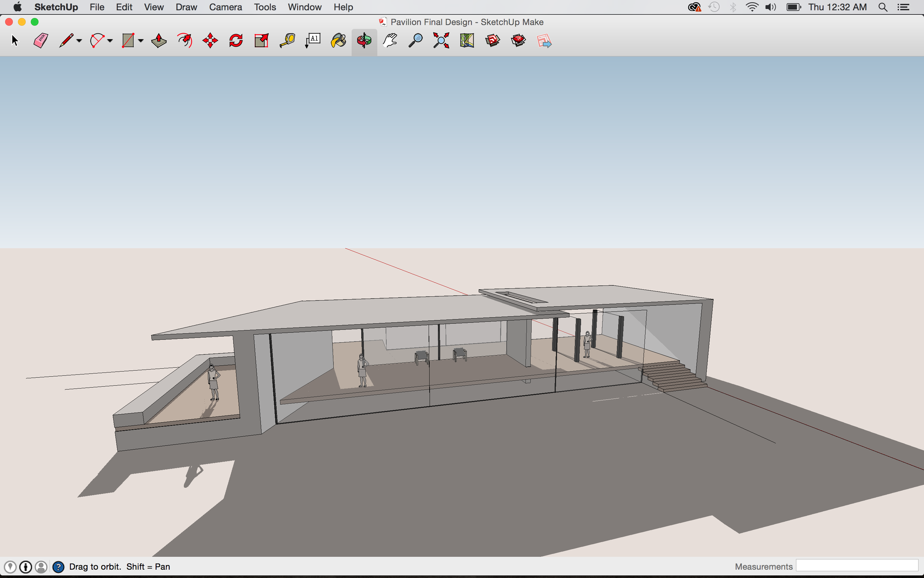The width and height of the screenshot is (924, 578).
Task: Choose the Tape Measure tool
Action: [x=287, y=40]
